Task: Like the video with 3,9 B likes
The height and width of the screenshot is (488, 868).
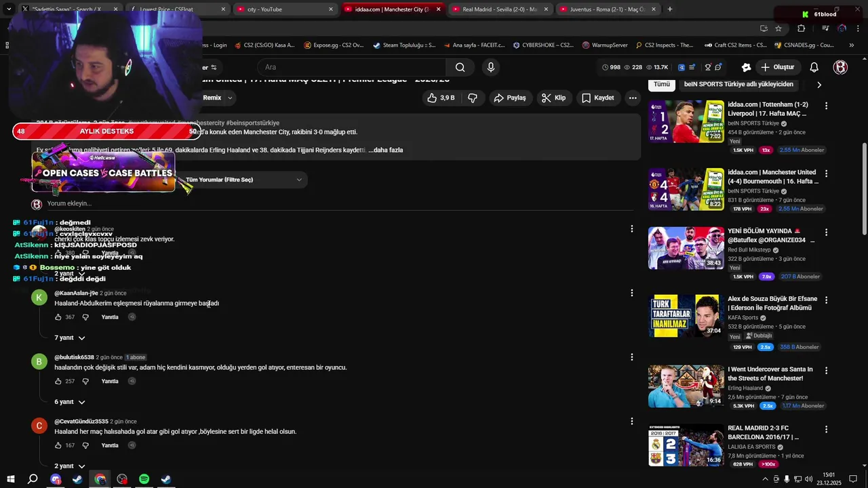Action: pyautogui.click(x=440, y=98)
